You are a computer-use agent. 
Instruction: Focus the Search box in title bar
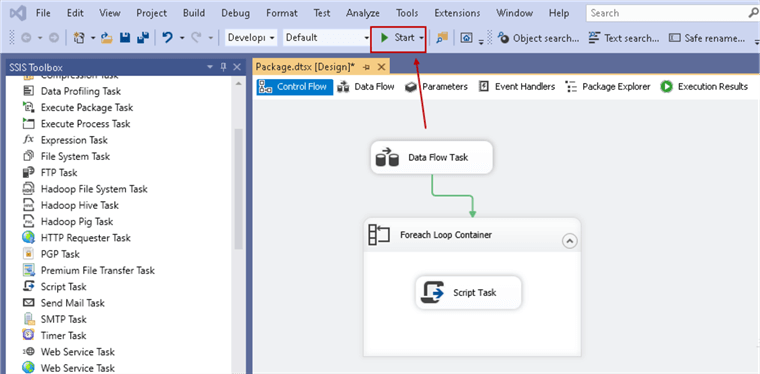click(x=673, y=13)
